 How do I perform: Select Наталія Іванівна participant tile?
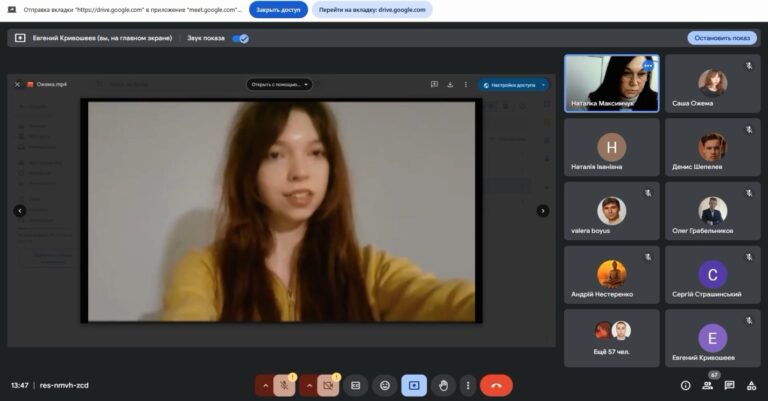pyautogui.click(x=612, y=147)
